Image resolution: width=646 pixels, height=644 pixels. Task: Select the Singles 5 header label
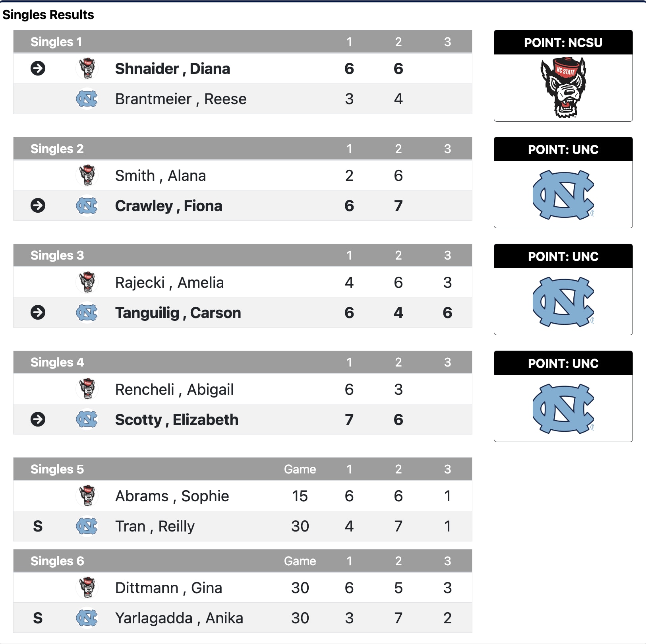[57, 469]
